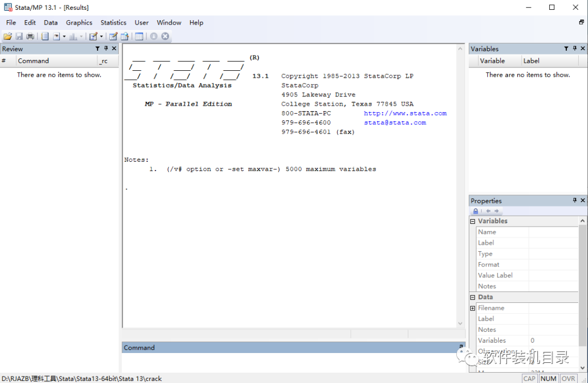This screenshot has width=588, height=383.
Task: Click the Viewer eye icon
Action: coord(57,37)
